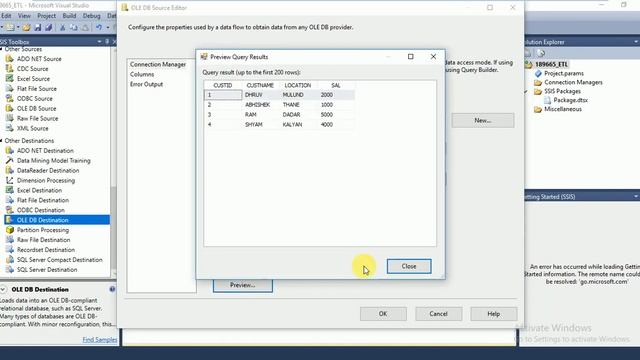640x360 pixels.
Task: Click Project.params icon in Solution Explorer
Action: [x=538, y=73]
